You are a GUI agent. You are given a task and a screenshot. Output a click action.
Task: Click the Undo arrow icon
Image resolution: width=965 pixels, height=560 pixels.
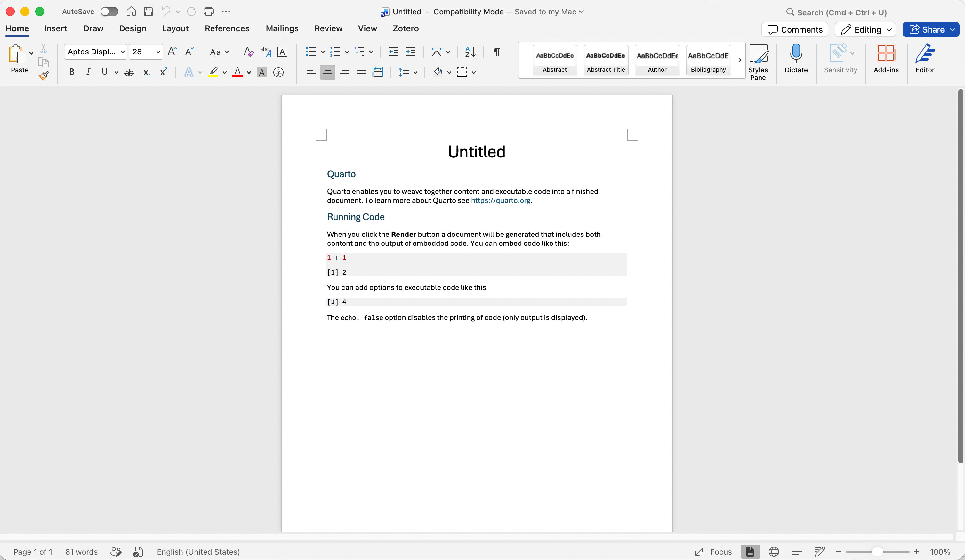click(x=165, y=12)
